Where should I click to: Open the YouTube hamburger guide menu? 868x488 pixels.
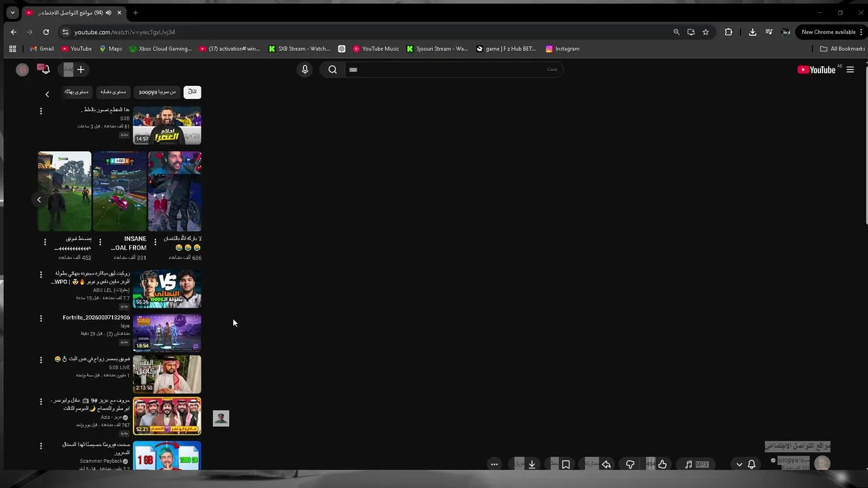tap(850, 69)
